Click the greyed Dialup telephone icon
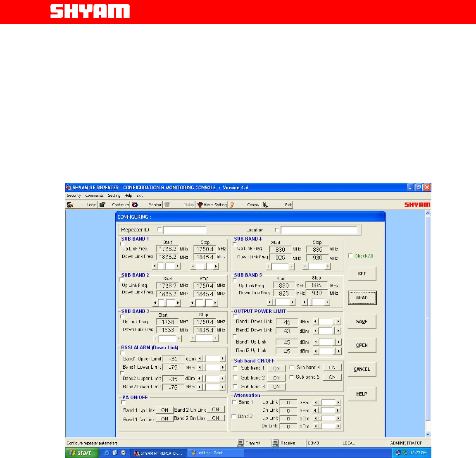The image size is (476, 458). (x=167, y=205)
